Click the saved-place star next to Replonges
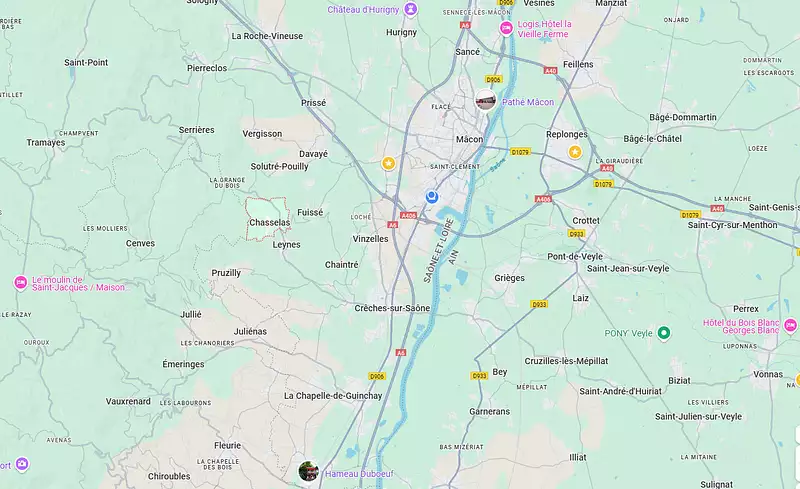The height and width of the screenshot is (489, 800). pyautogui.click(x=575, y=152)
